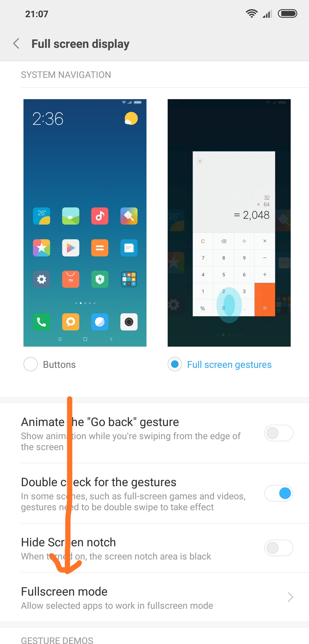Tap the weather sun icon in preview

[131, 119]
